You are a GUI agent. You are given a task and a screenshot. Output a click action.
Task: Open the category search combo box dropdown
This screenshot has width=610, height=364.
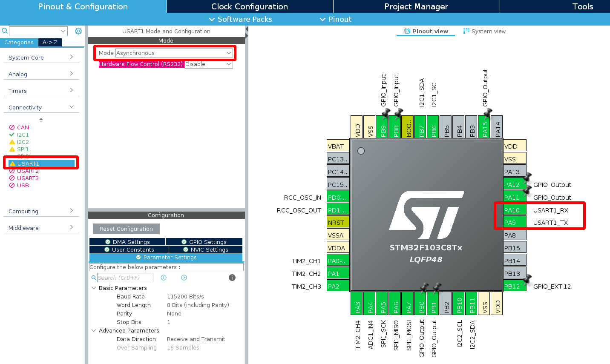63,31
